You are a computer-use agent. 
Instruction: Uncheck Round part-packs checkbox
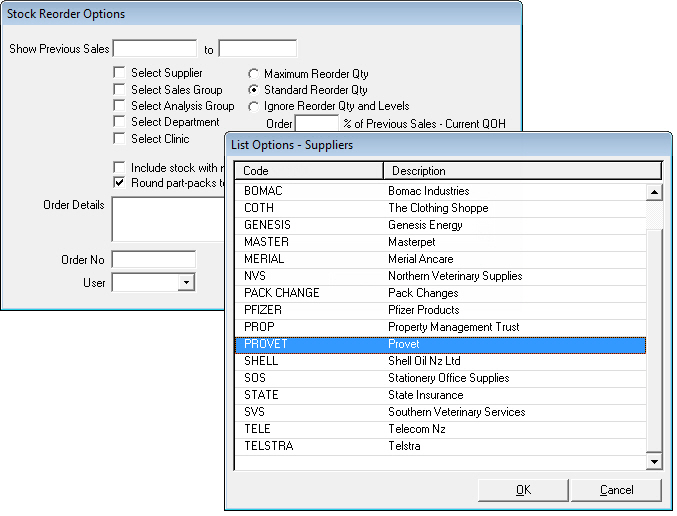coord(119,183)
